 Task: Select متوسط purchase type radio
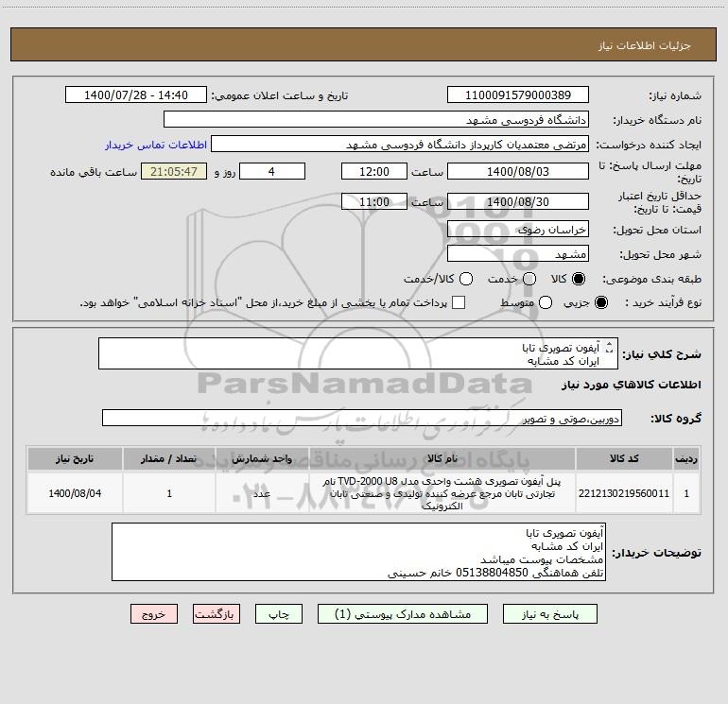coord(546,302)
